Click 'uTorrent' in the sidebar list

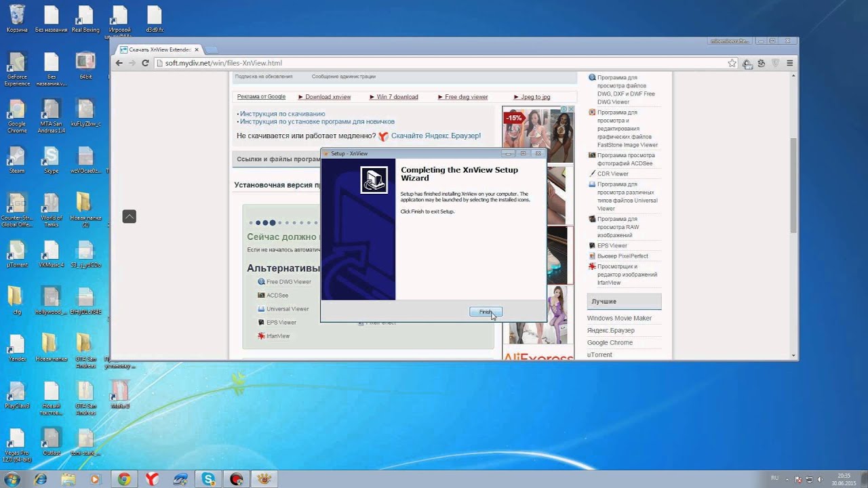click(599, 355)
